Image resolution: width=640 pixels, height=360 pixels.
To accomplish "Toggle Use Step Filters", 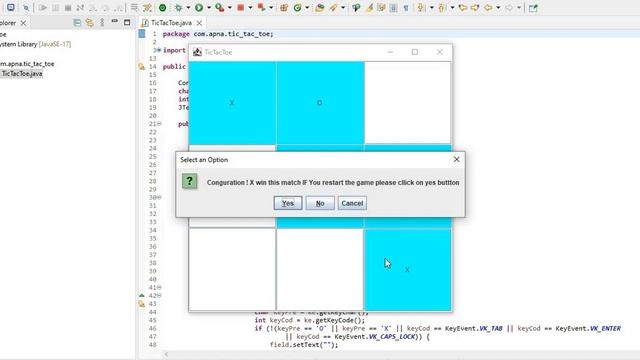I will coord(147,8).
